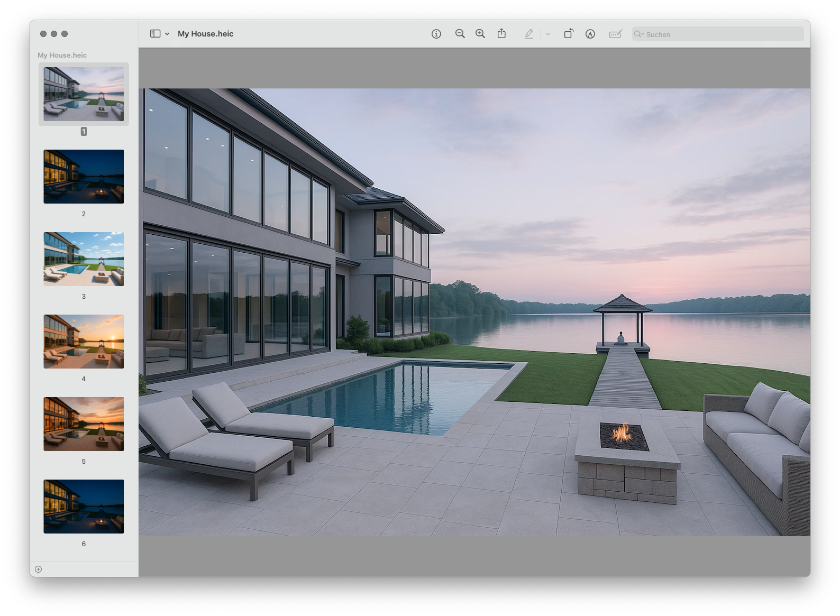
Task: Close the Preview window
Action: click(43, 34)
